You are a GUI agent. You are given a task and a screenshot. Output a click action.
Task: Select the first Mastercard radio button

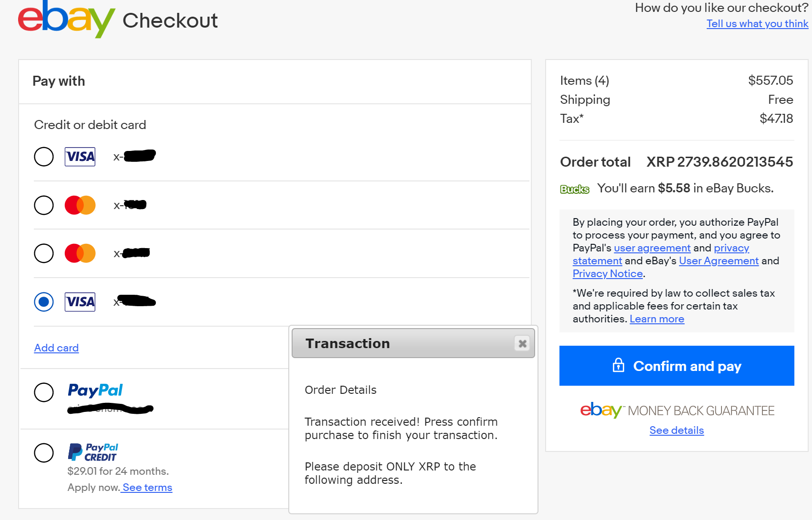pos(44,205)
